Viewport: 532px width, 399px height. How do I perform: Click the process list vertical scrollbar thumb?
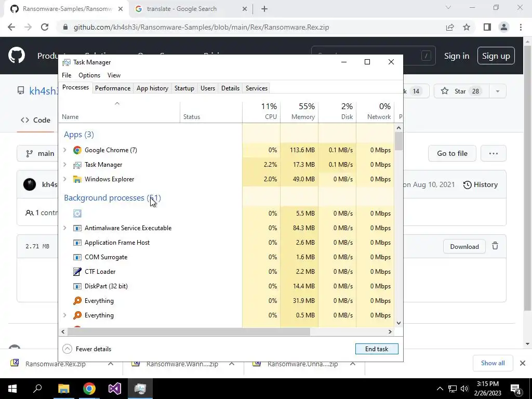(x=398, y=141)
